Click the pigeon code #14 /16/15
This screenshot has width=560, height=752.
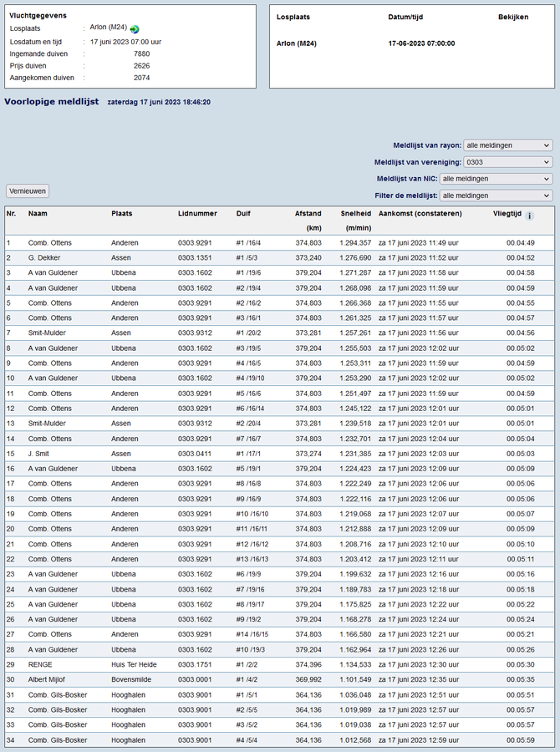tap(252, 634)
